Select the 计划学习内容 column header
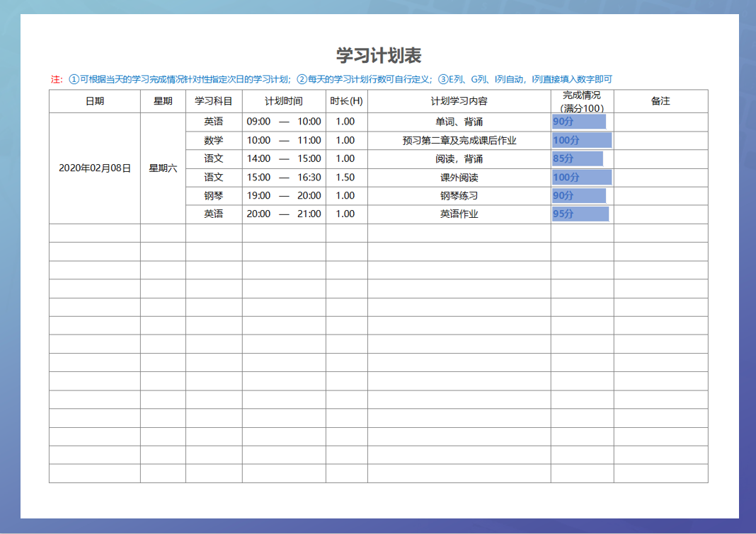 click(457, 101)
